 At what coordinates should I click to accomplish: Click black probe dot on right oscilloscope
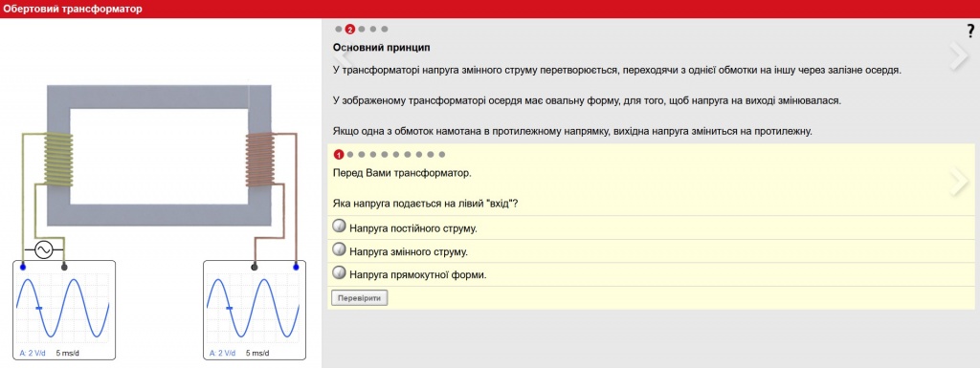[255, 267]
